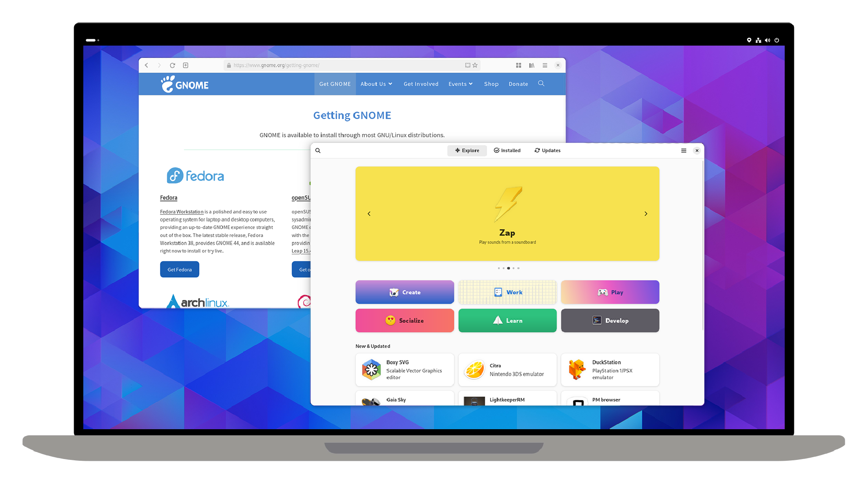
Task: Click the Work category button
Action: [507, 292]
